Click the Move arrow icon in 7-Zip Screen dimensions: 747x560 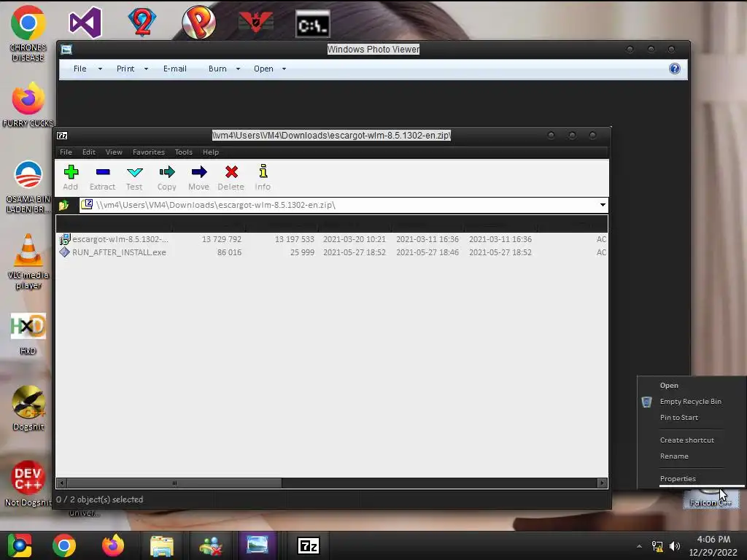tap(198, 177)
